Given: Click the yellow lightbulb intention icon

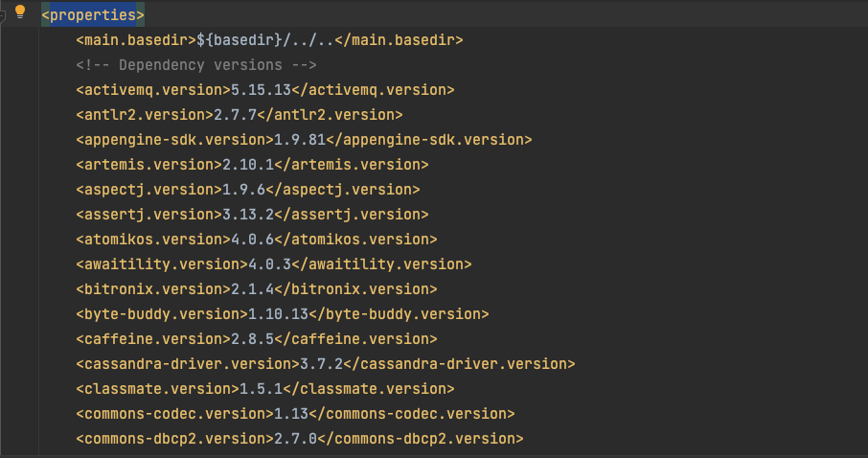Looking at the screenshot, I should click(20, 11).
